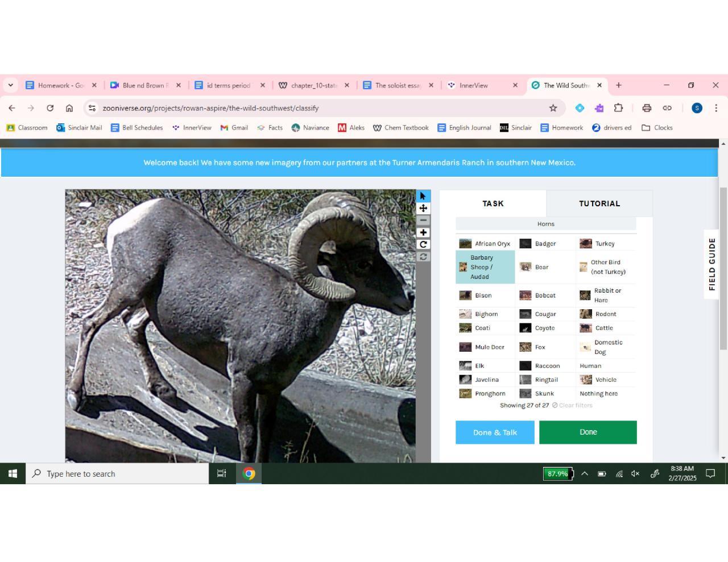Rotate the subject image
This screenshot has width=728, height=562.
click(x=423, y=244)
